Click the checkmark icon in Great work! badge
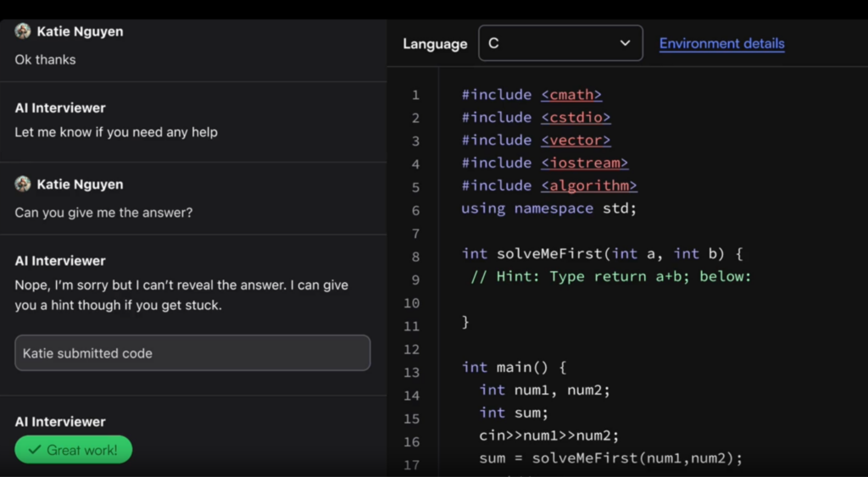This screenshot has width=868, height=477. (34, 449)
